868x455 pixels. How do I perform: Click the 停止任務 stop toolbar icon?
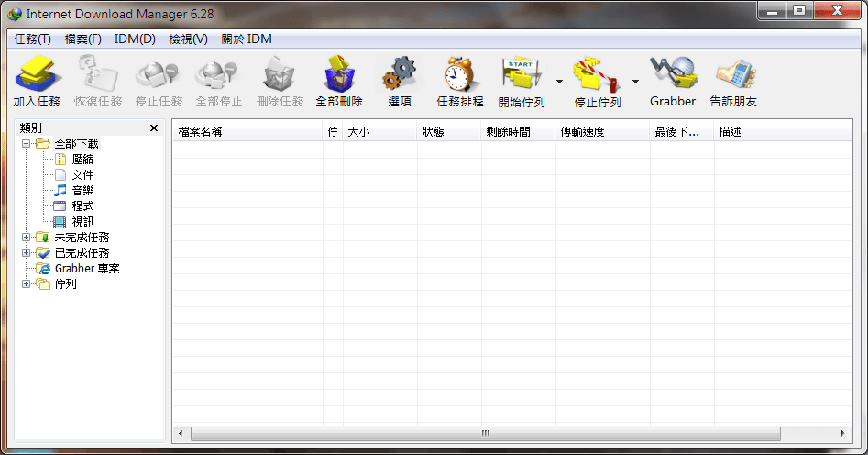click(159, 73)
